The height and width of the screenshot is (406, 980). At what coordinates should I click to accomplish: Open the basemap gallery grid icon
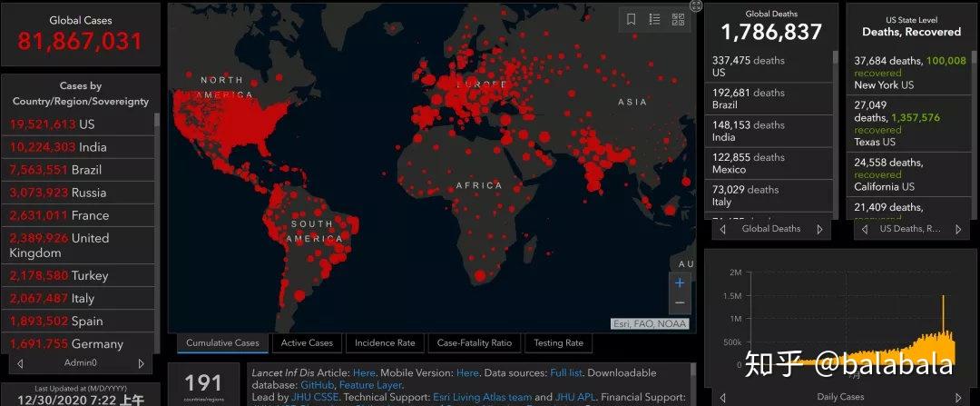(x=678, y=19)
